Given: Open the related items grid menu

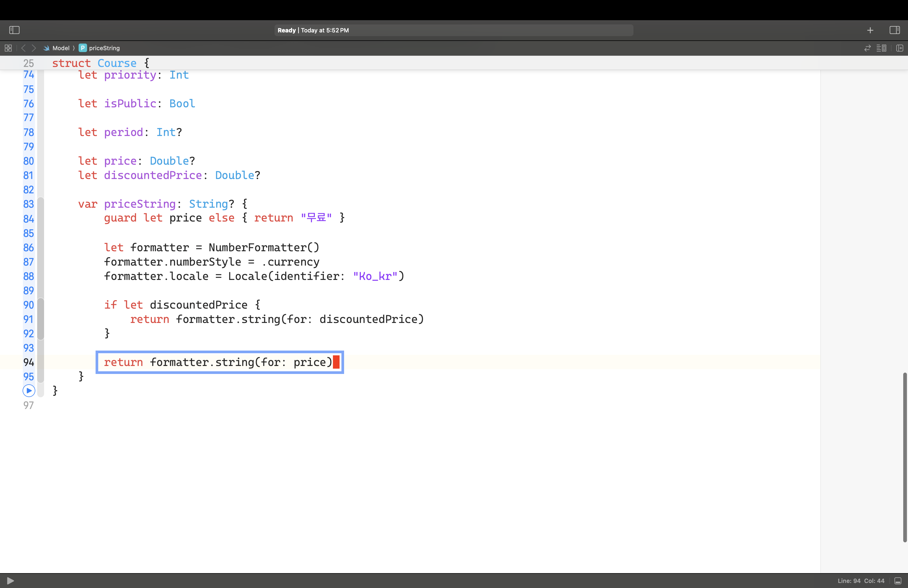Looking at the screenshot, I should tap(8, 48).
